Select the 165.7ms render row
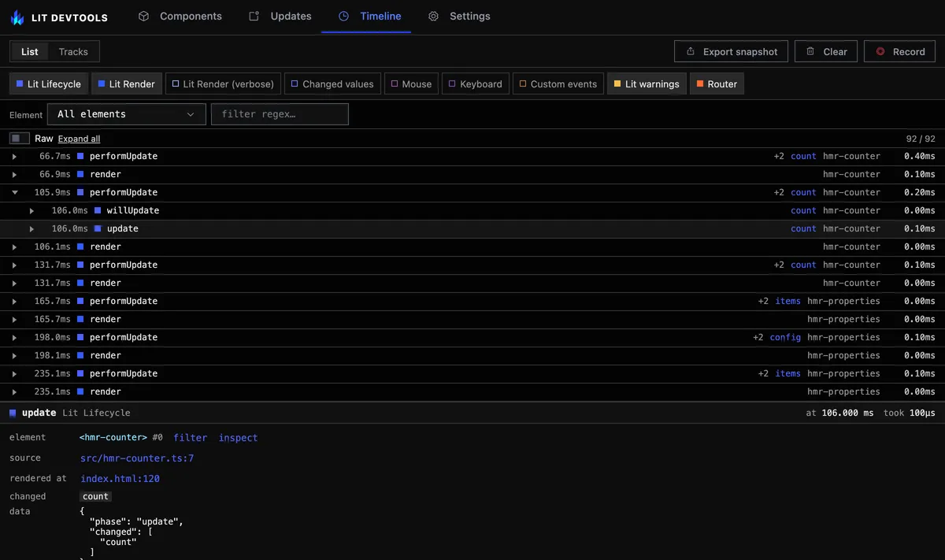Viewport: 945px width, 560px height. pyautogui.click(x=472, y=320)
